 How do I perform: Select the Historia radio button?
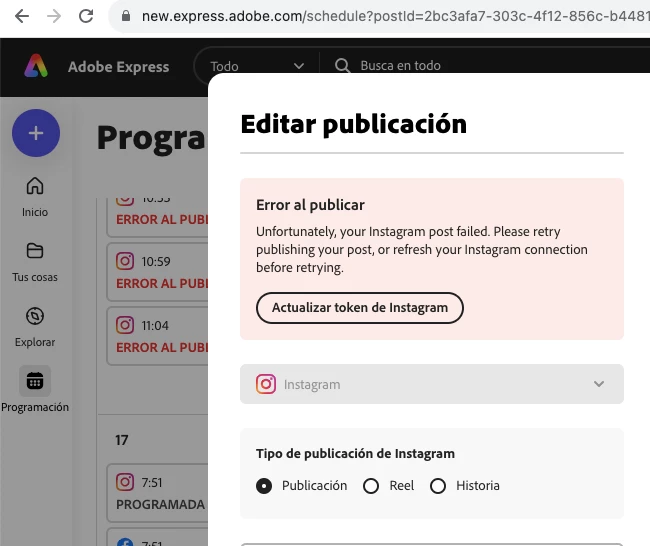[438, 486]
